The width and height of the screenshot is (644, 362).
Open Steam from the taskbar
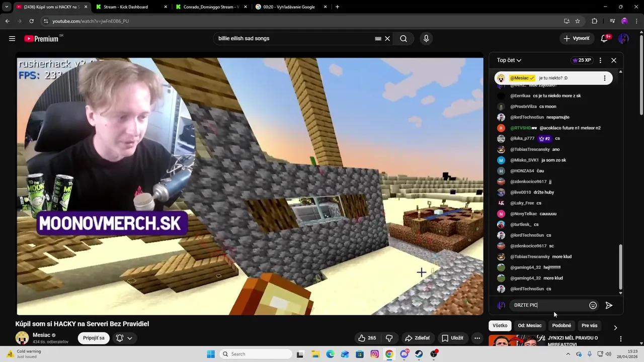coord(419,354)
